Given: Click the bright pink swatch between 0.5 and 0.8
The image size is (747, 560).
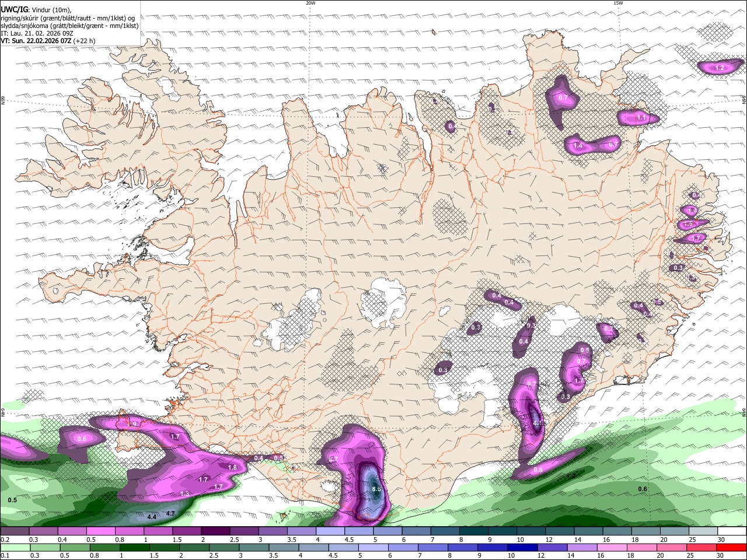Looking at the screenshot, I should click(100, 531).
